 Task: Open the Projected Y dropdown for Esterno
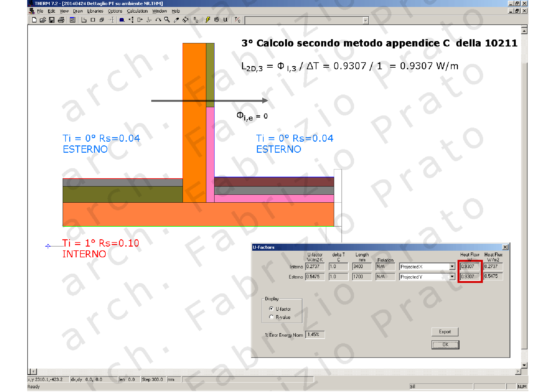point(452,277)
